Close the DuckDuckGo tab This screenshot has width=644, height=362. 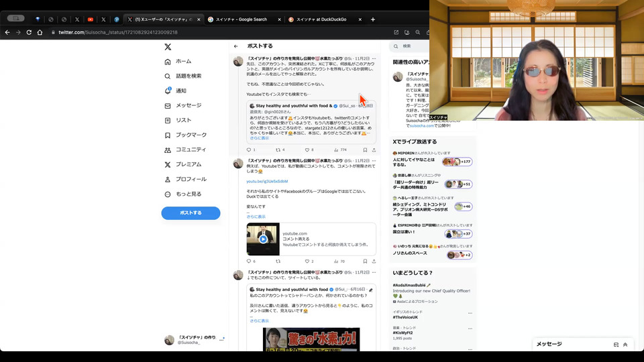[360, 19]
